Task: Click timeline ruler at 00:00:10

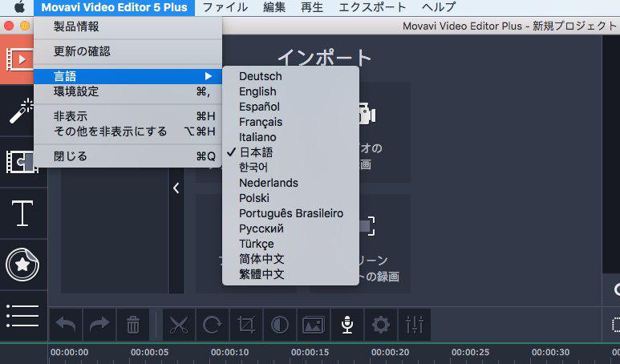Action: click(x=229, y=352)
